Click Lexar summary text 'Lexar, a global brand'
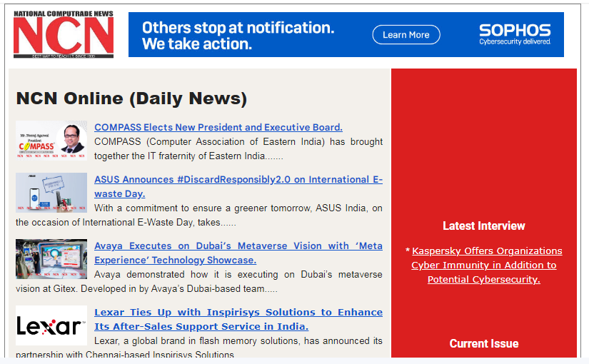589x364 pixels. click(x=199, y=348)
